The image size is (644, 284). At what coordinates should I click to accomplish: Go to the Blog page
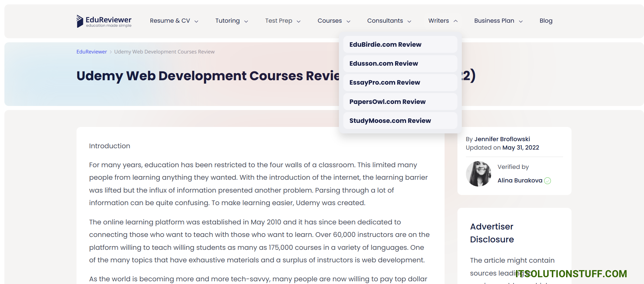pyautogui.click(x=546, y=21)
